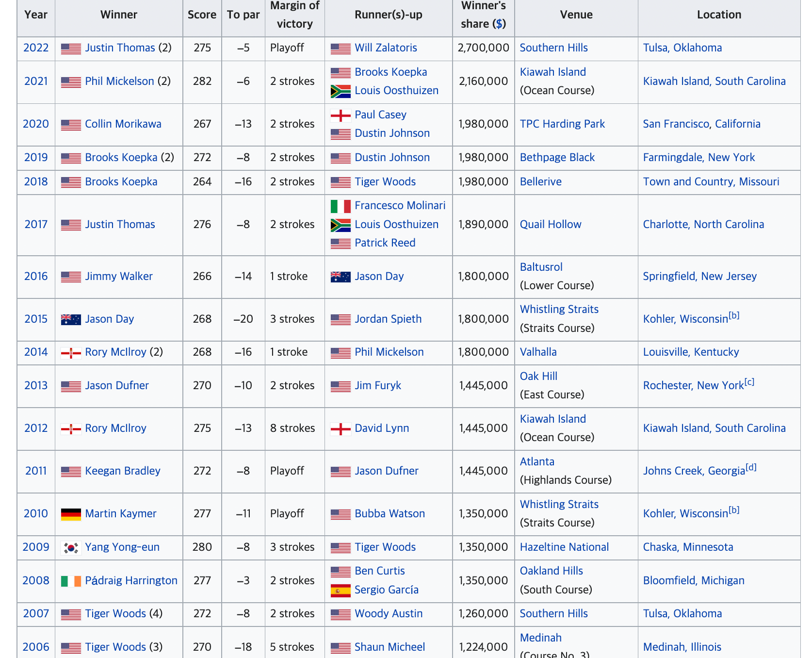
Task: Click the US flag beside Phil Mickelson winner 2021
Action: click(71, 82)
